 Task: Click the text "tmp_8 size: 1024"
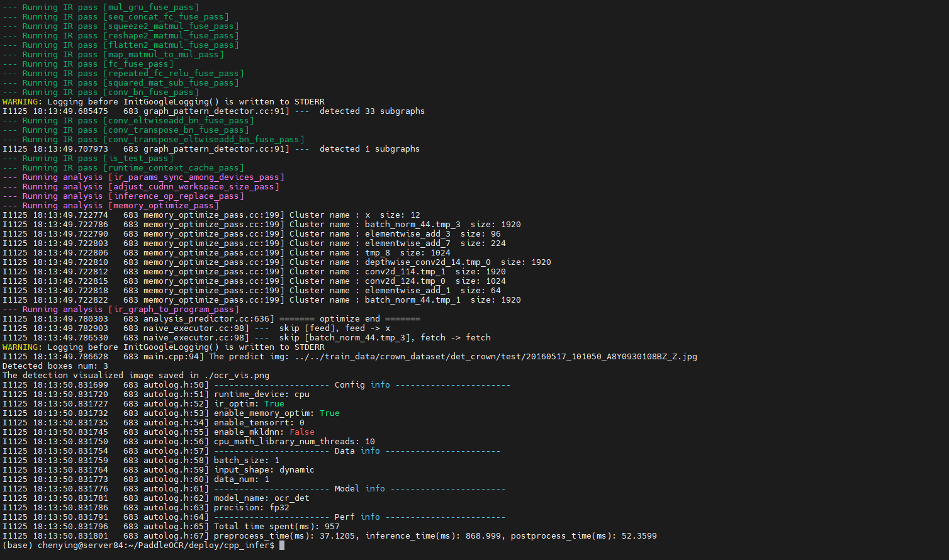click(x=408, y=253)
